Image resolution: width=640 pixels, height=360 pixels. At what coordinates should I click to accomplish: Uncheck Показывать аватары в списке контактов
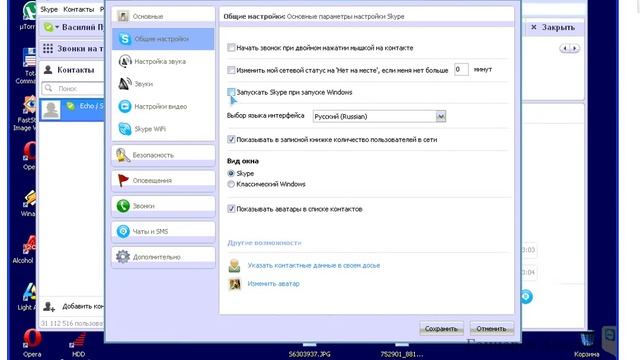[231, 209]
